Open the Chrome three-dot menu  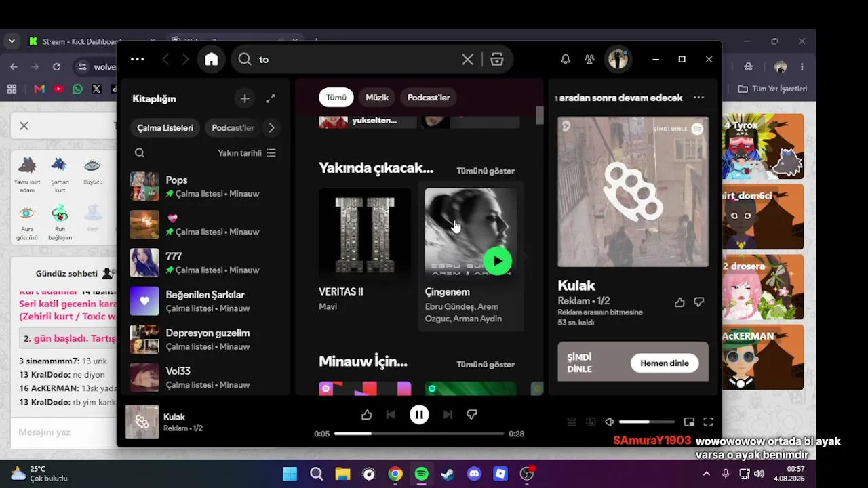click(802, 67)
